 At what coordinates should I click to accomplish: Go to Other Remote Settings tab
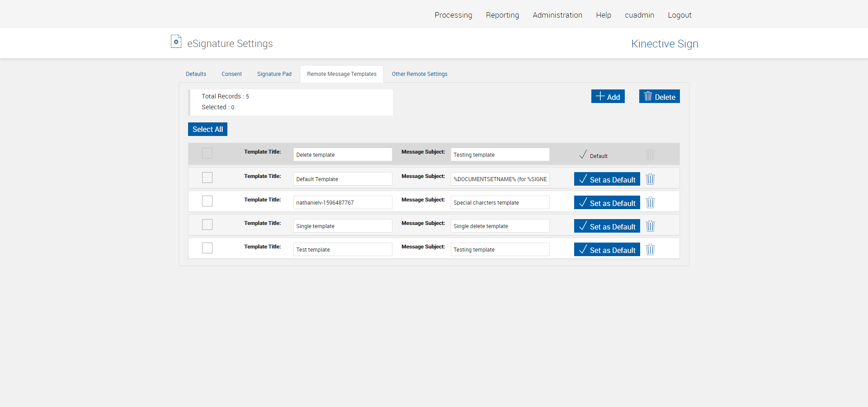[x=420, y=74]
